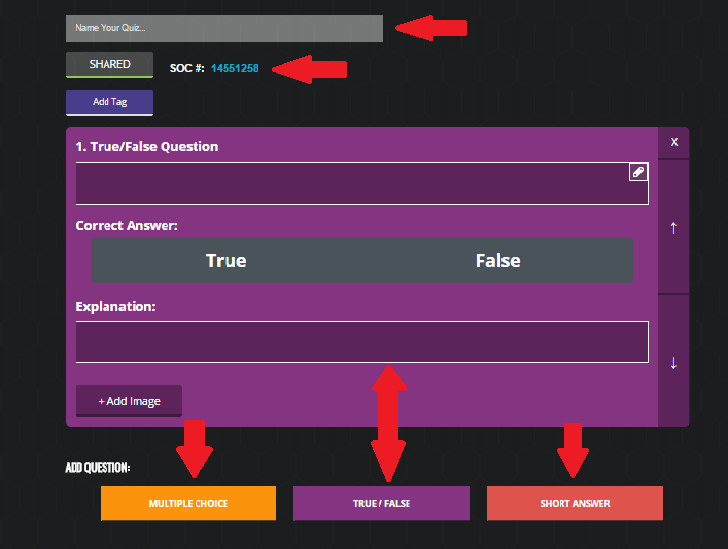This screenshot has height=549, width=728.
Task: Move question up with the up arrow
Action: pos(673,227)
